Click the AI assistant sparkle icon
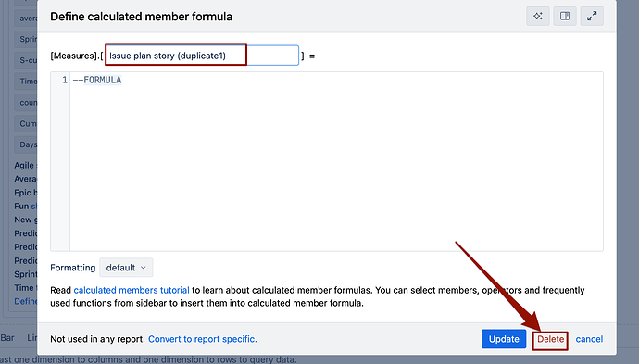The image size is (639, 364). [538, 17]
